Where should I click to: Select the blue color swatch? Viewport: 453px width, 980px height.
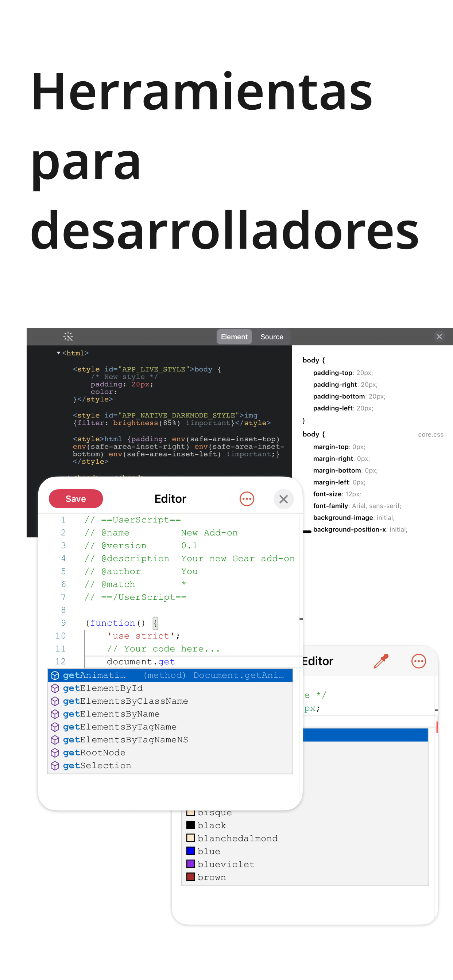[190, 851]
